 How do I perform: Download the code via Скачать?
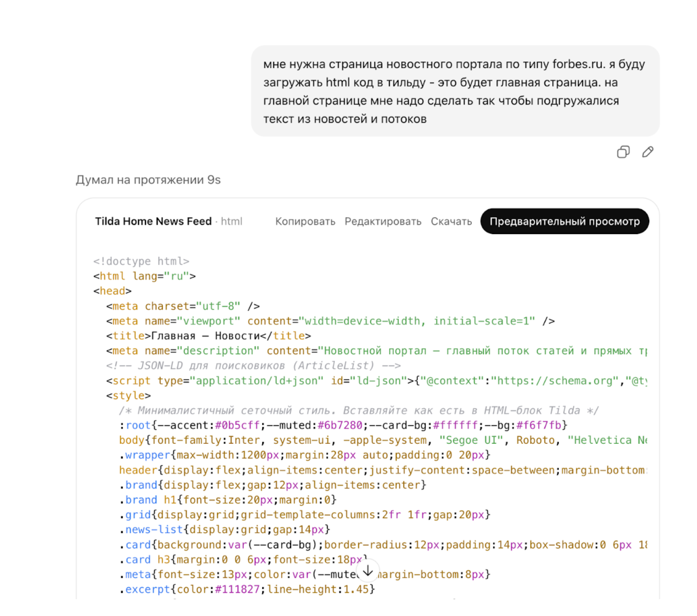click(x=451, y=221)
